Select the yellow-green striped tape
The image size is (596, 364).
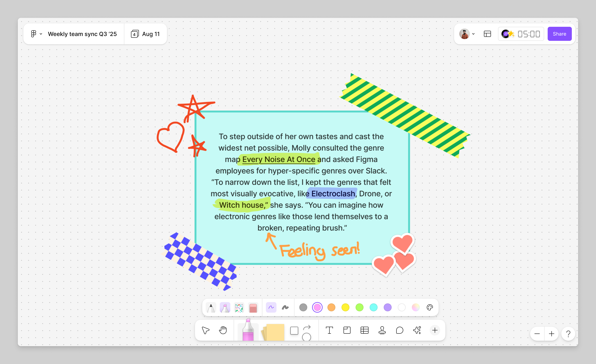[404, 115]
